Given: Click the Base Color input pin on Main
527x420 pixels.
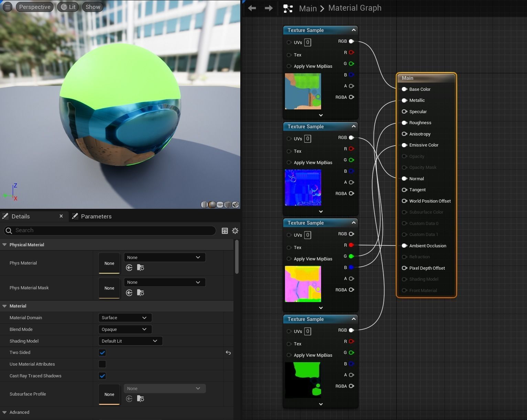Looking at the screenshot, I should 404,89.
